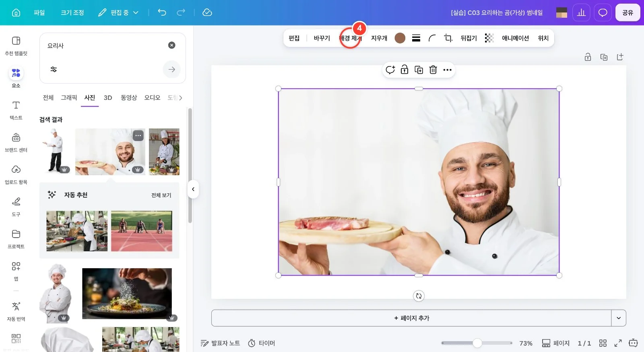Enter fullscreen presentation mode
Viewport: 644px width, 352px height.
pyautogui.click(x=618, y=343)
